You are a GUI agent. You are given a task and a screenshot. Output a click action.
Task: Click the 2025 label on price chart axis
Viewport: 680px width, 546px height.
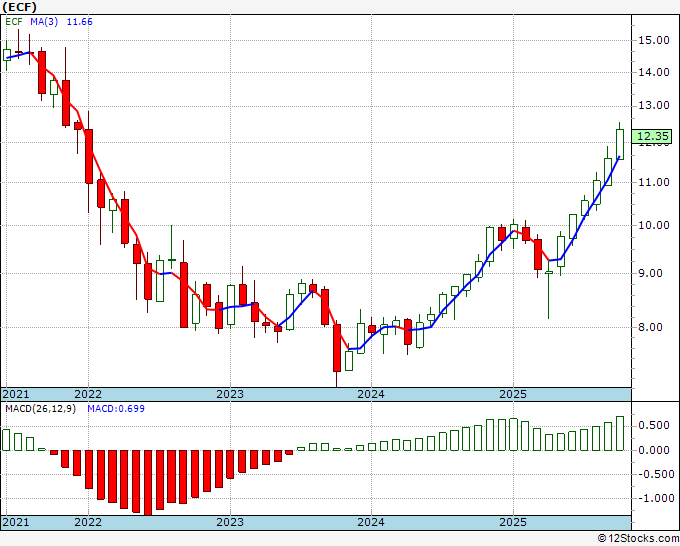pyautogui.click(x=513, y=394)
